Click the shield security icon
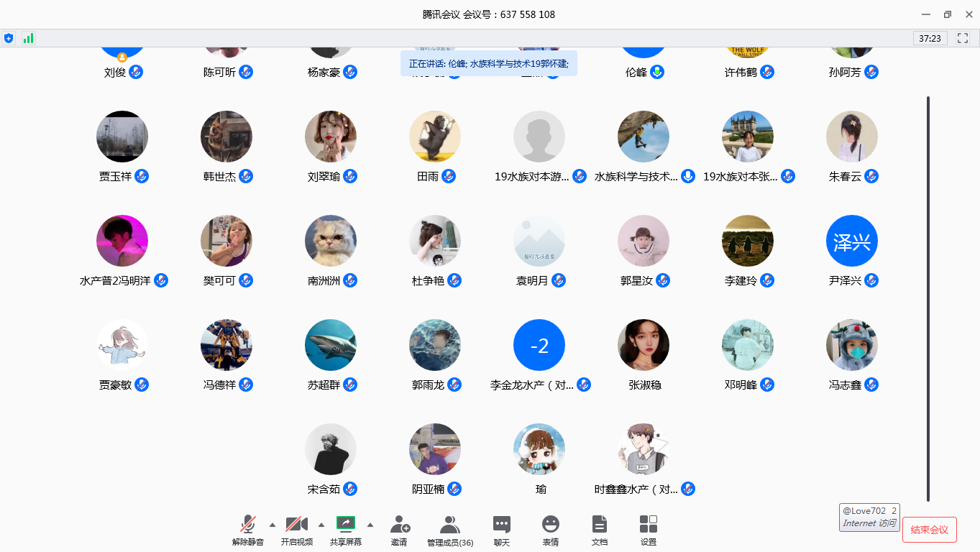 click(9, 38)
